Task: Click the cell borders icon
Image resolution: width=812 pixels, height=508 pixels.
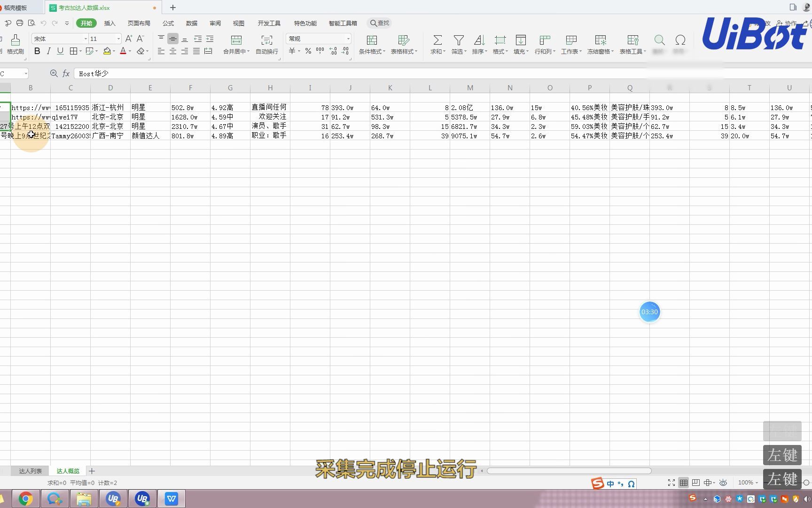Action: click(x=73, y=51)
